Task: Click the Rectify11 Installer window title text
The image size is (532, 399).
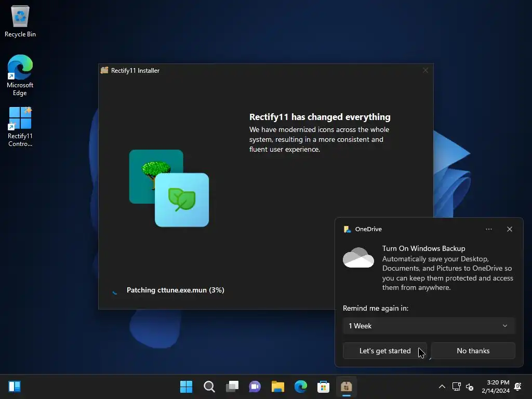Action: point(136,71)
